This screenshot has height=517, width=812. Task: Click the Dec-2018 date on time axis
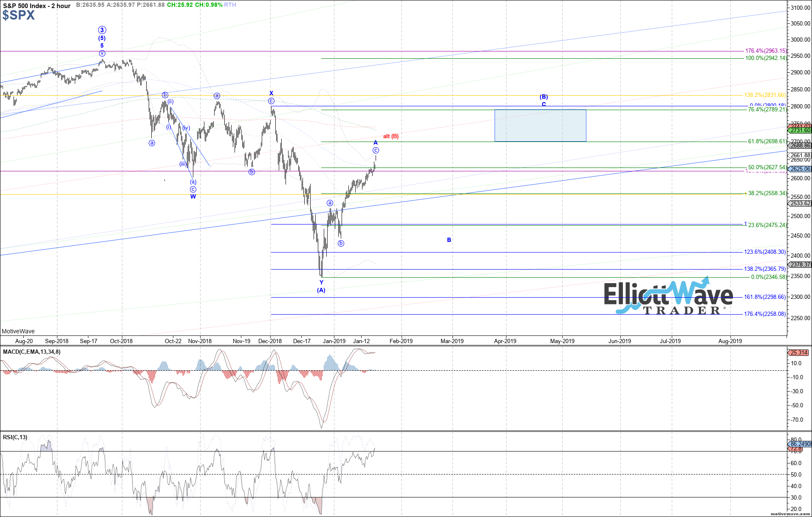coord(270,341)
